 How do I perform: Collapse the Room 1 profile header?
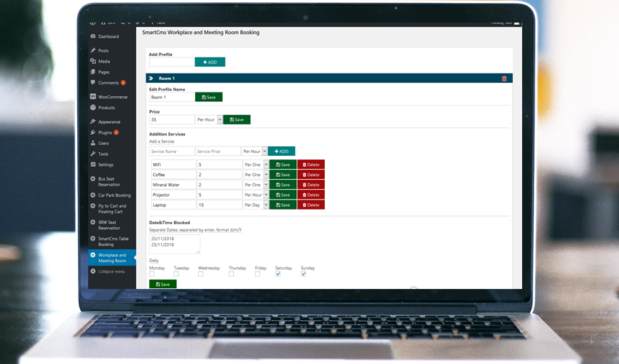(151, 78)
